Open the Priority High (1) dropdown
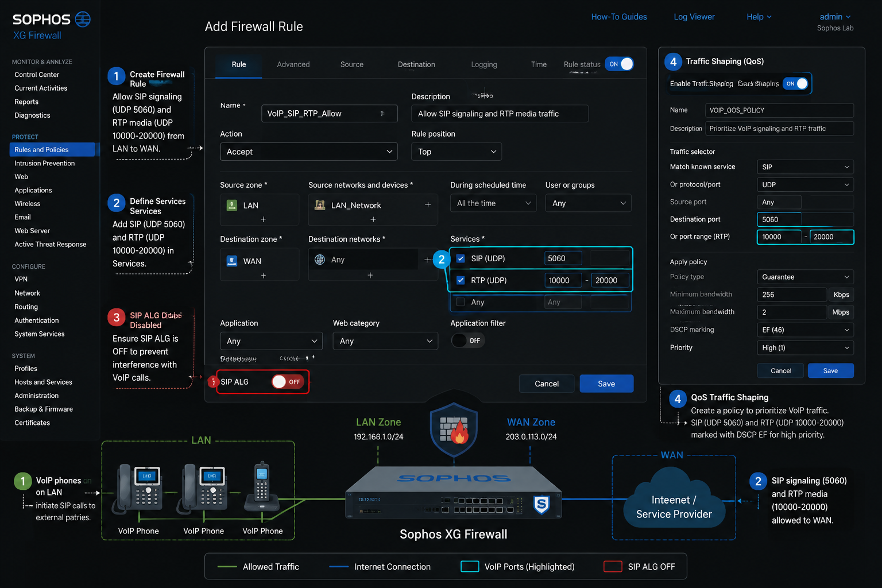 (805, 348)
